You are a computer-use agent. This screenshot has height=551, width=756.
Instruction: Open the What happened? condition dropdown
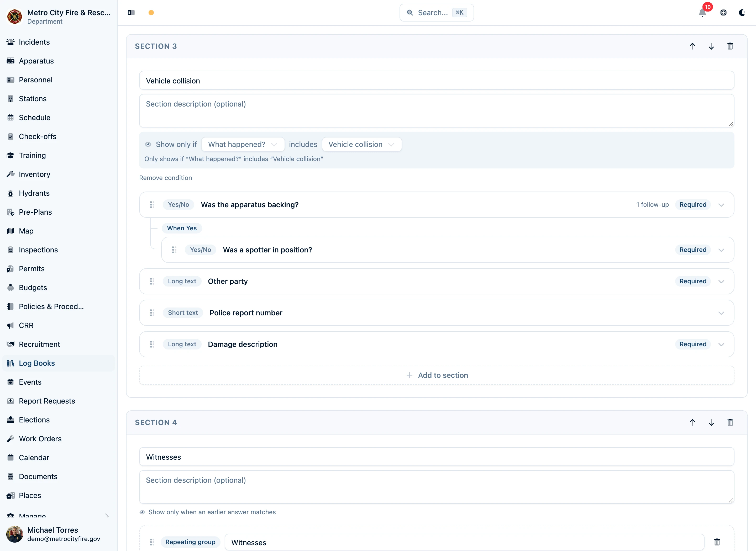click(x=243, y=144)
